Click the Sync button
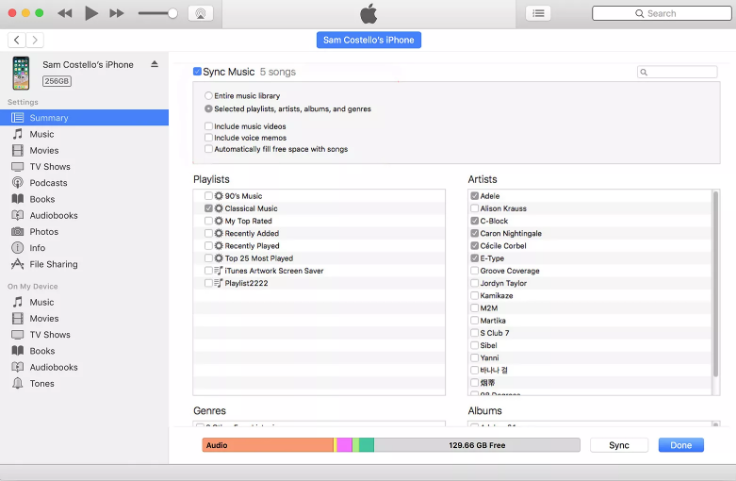This screenshot has width=736, height=481. click(x=619, y=445)
